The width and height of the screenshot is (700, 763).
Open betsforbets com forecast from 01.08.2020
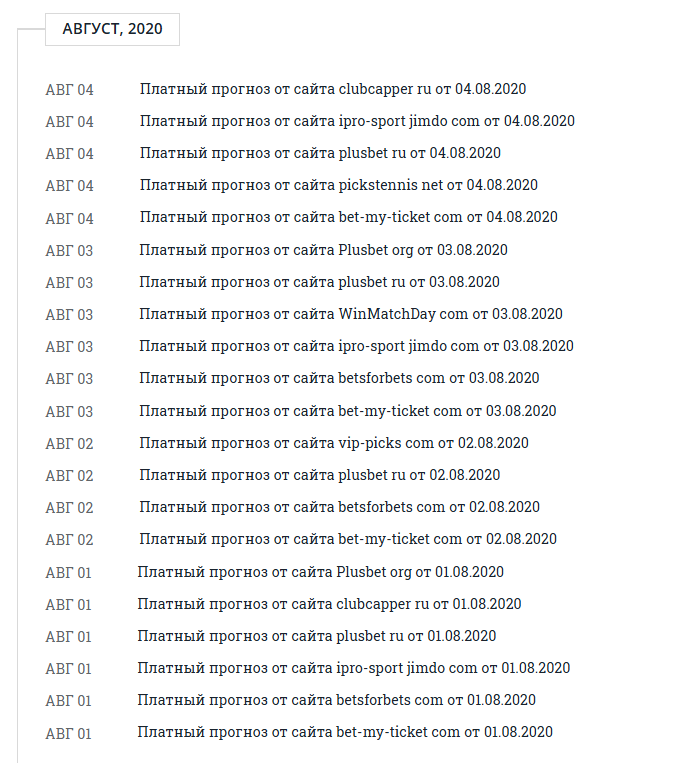(337, 700)
